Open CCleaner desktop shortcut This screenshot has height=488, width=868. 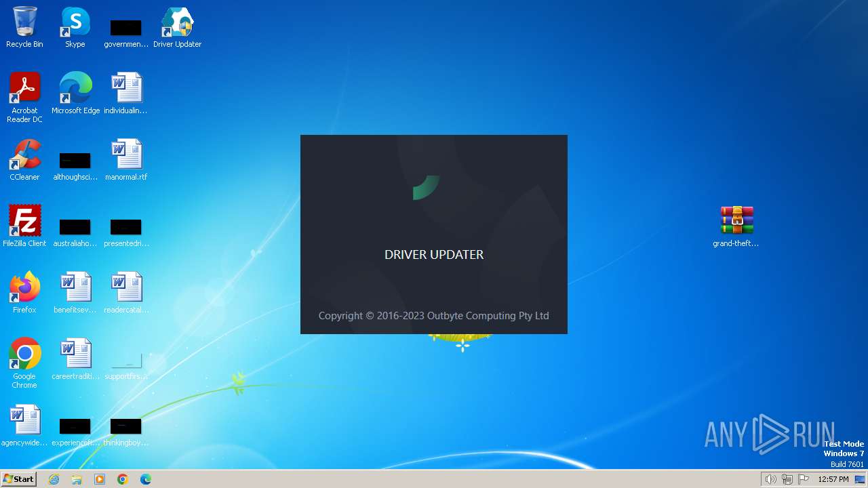click(24, 160)
